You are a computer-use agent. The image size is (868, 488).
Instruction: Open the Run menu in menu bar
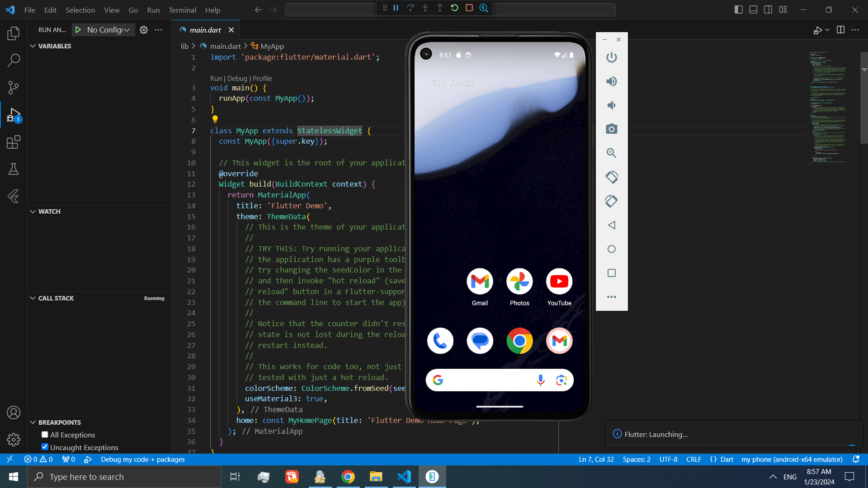(153, 10)
